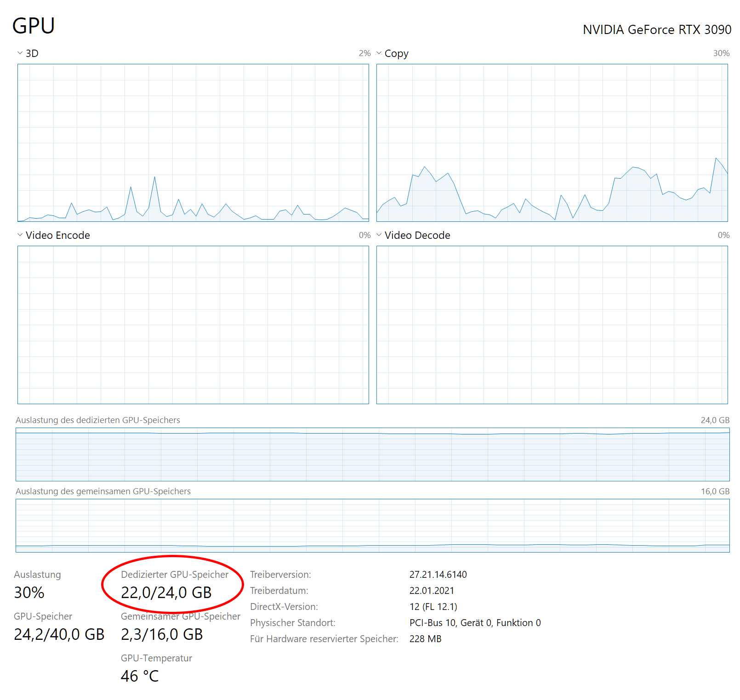Click driver version 27.21.14.6140

pos(438,575)
